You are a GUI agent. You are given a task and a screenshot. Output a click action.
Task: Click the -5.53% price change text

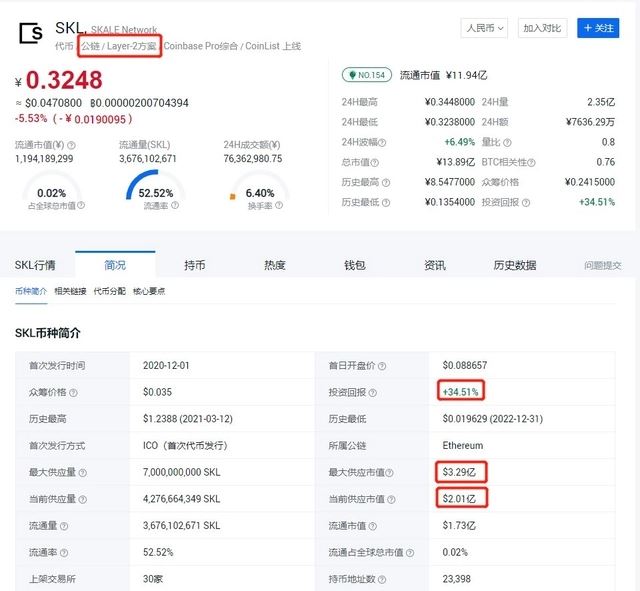31,119
